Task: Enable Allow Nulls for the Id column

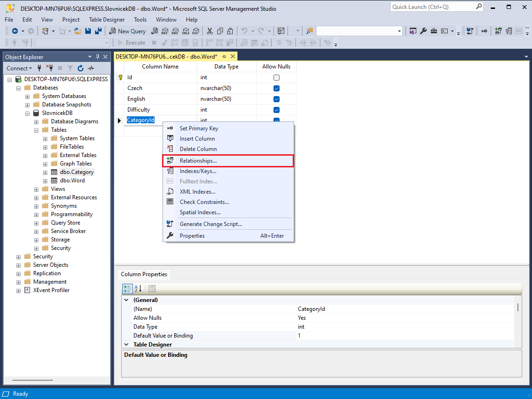Action: coord(276,77)
